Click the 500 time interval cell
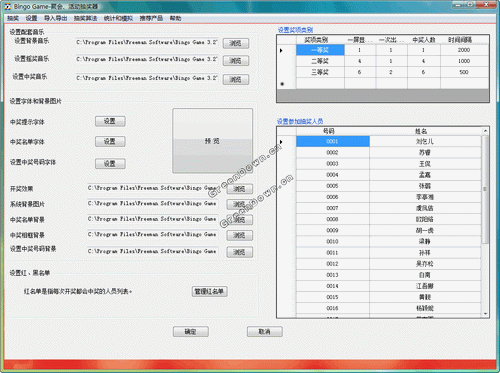The width and height of the screenshot is (500, 373). coord(464,72)
